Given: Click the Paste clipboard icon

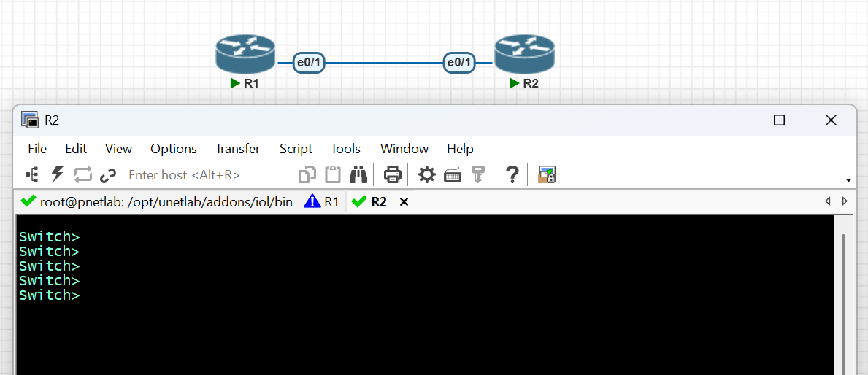Looking at the screenshot, I should point(333,175).
